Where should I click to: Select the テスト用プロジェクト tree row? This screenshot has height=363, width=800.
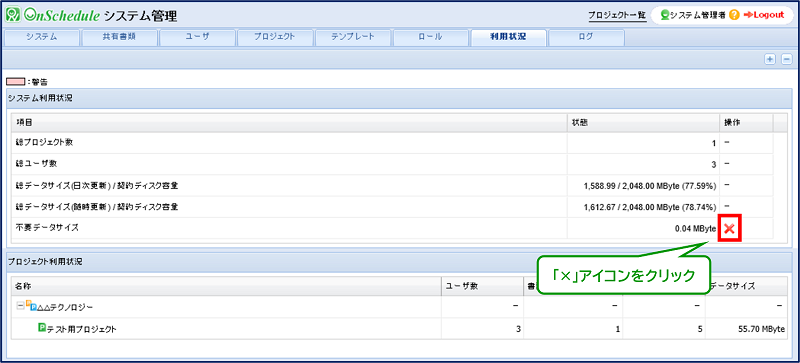tap(400, 328)
